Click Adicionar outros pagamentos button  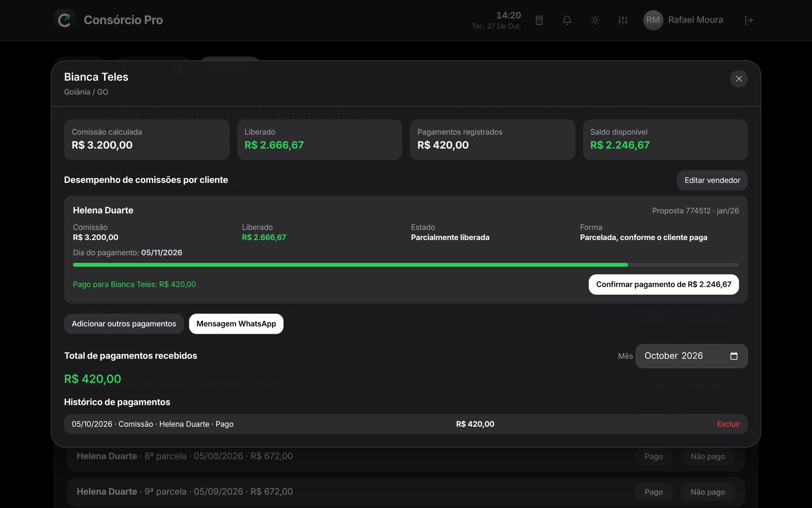pos(124,324)
